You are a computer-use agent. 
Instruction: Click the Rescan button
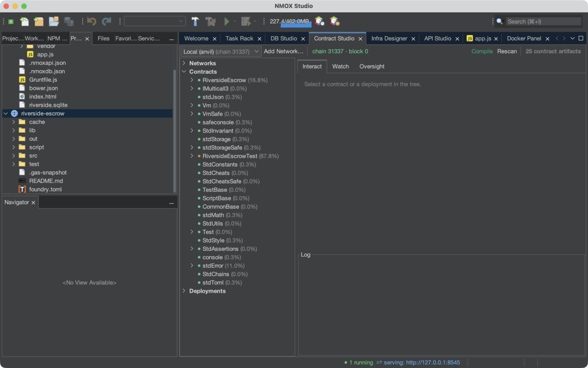coord(507,51)
